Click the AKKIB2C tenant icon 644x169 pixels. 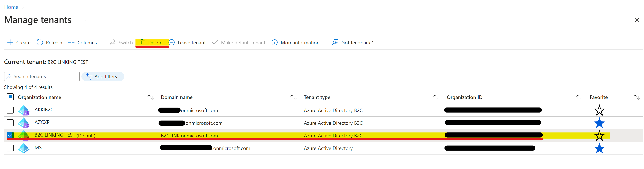[24, 110]
